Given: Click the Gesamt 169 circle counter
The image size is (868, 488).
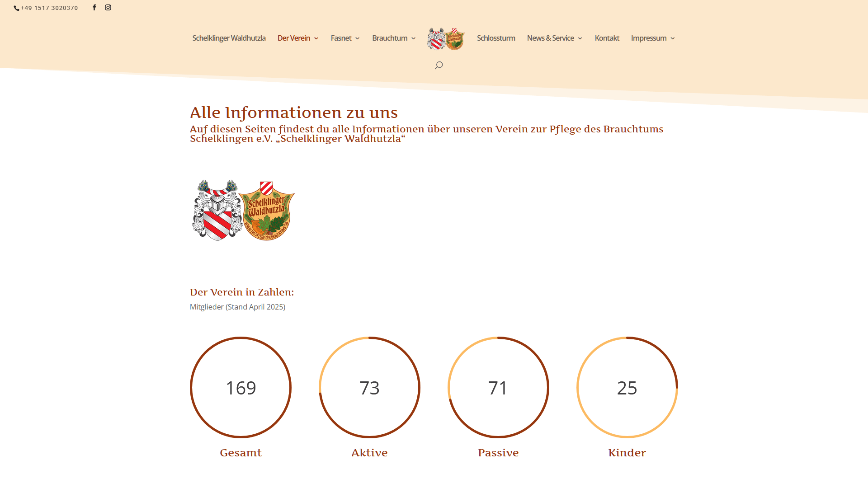Looking at the screenshot, I should (241, 387).
